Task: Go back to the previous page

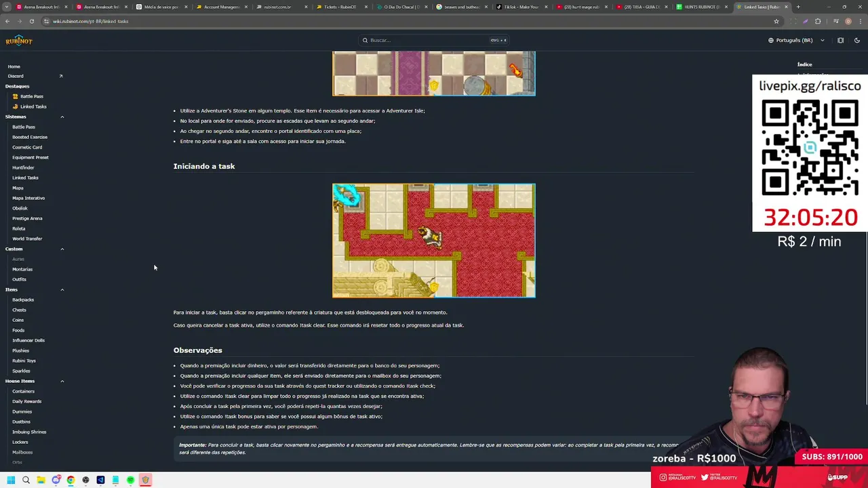Action: click(x=7, y=21)
